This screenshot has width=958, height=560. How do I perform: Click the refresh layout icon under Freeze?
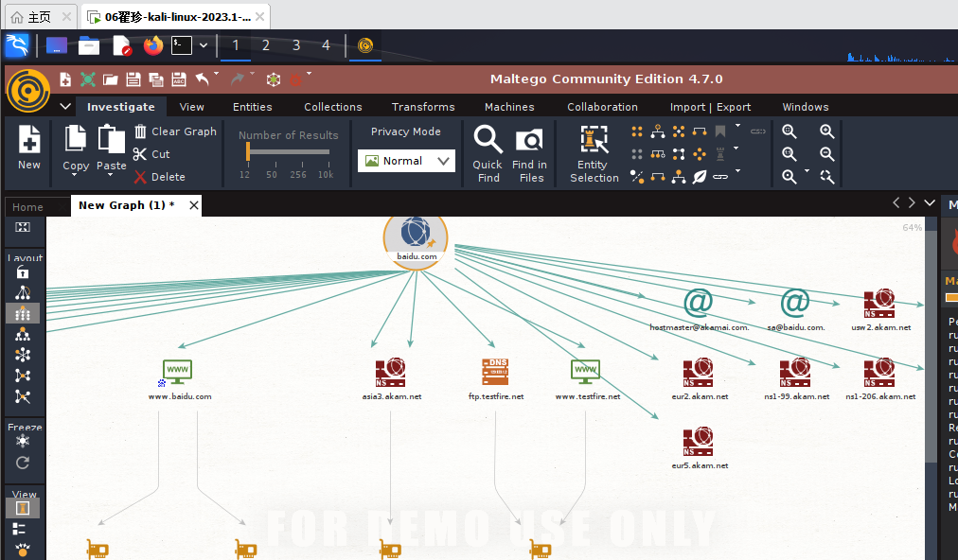point(23,463)
